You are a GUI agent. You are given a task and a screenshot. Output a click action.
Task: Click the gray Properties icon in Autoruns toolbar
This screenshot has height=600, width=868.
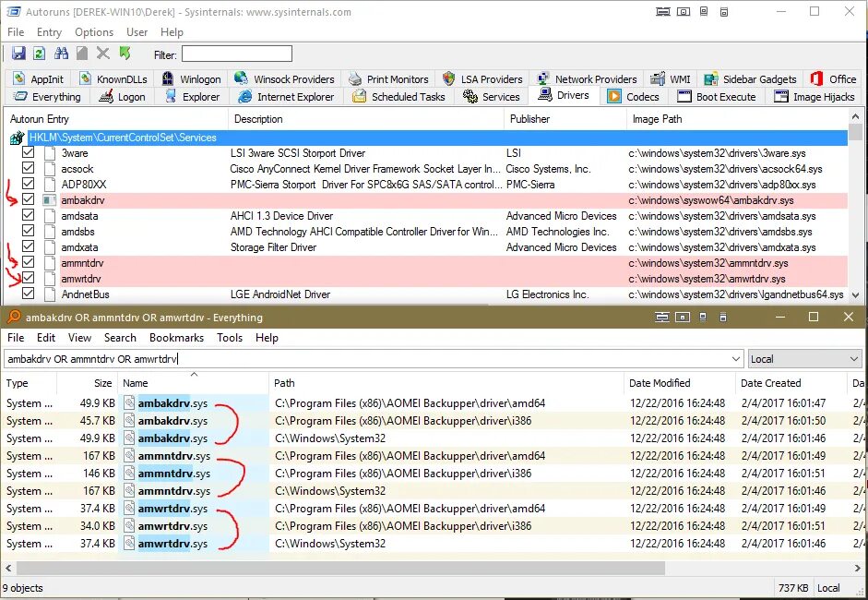(82, 54)
